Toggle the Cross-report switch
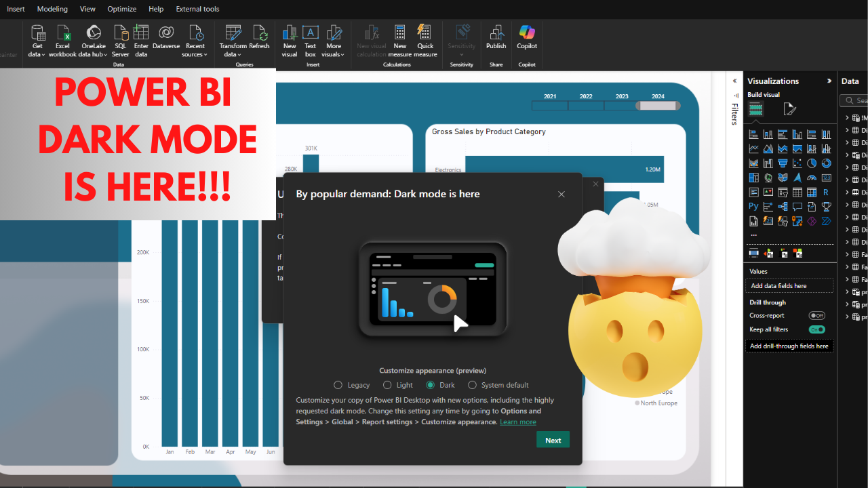 pos(816,315)
